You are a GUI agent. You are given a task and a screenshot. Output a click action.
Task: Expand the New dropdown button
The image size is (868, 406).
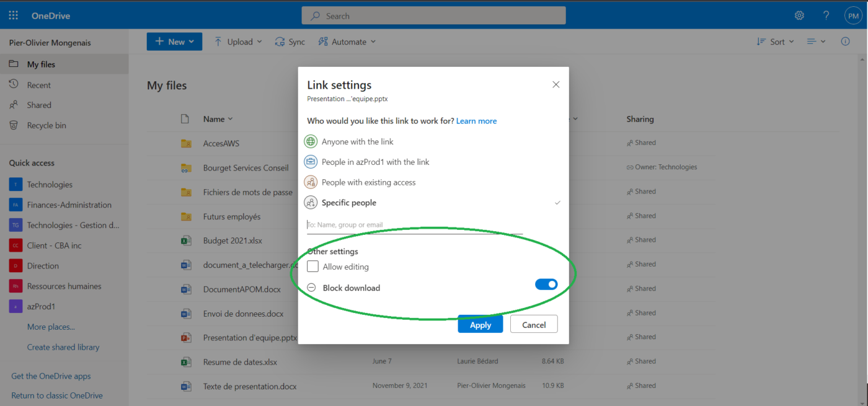(175, 42)
